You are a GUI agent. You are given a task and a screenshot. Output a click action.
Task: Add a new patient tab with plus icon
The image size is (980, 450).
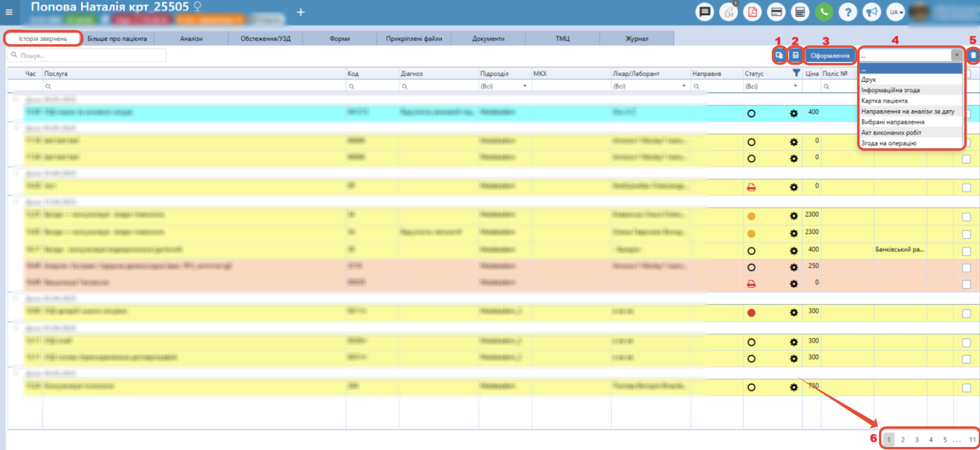(x=300, y=12)
